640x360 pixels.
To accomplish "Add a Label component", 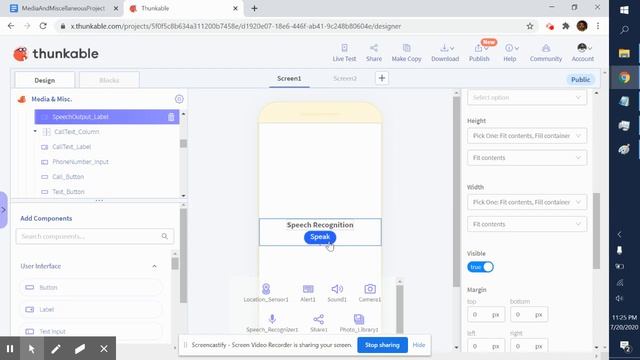I will tap(91, 309).
